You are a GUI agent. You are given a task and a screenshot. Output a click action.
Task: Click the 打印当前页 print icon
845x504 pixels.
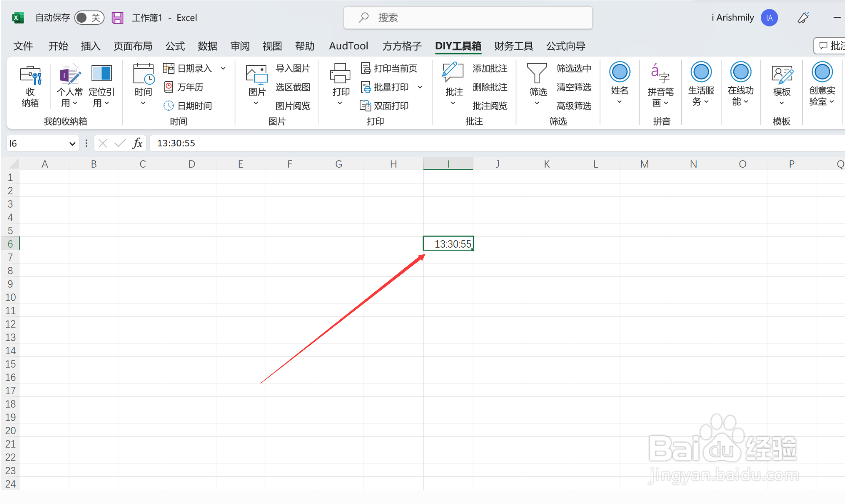click(366, 69)
